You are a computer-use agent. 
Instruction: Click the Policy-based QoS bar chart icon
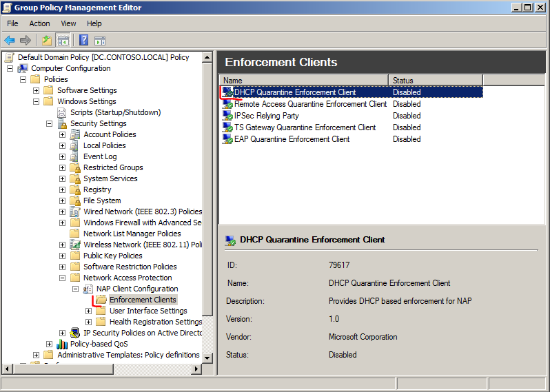pos(62,344)
